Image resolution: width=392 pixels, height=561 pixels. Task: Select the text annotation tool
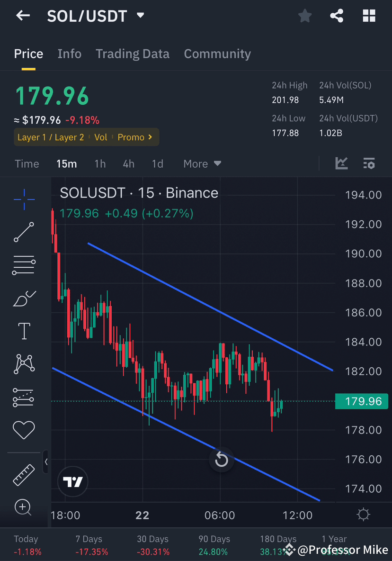pos(24,331)
